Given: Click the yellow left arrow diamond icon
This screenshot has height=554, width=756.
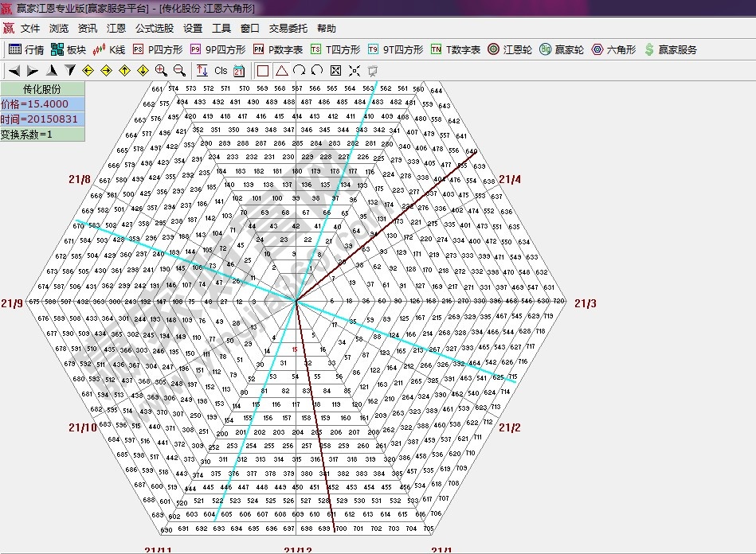Looking at the screenshot, I should 88,71.
